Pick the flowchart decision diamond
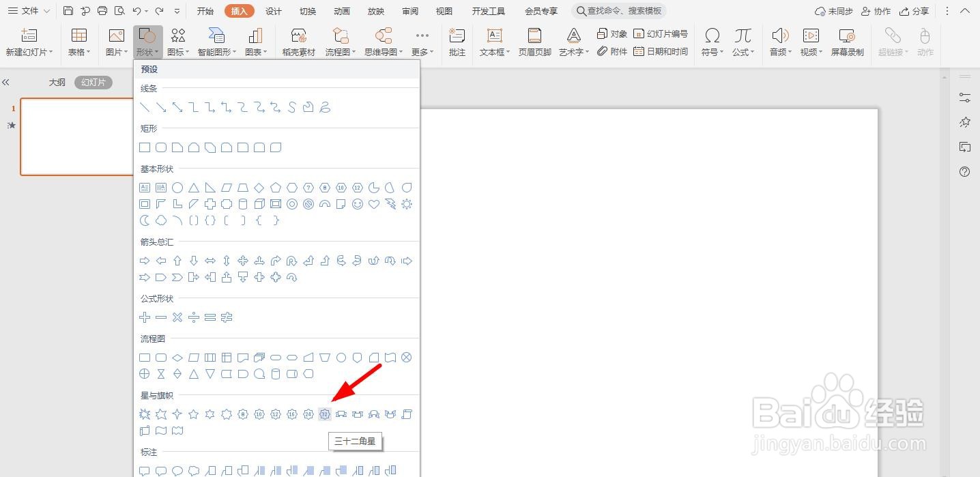The width and height of the screenshot is (980, 477). (x=177, y=358)
